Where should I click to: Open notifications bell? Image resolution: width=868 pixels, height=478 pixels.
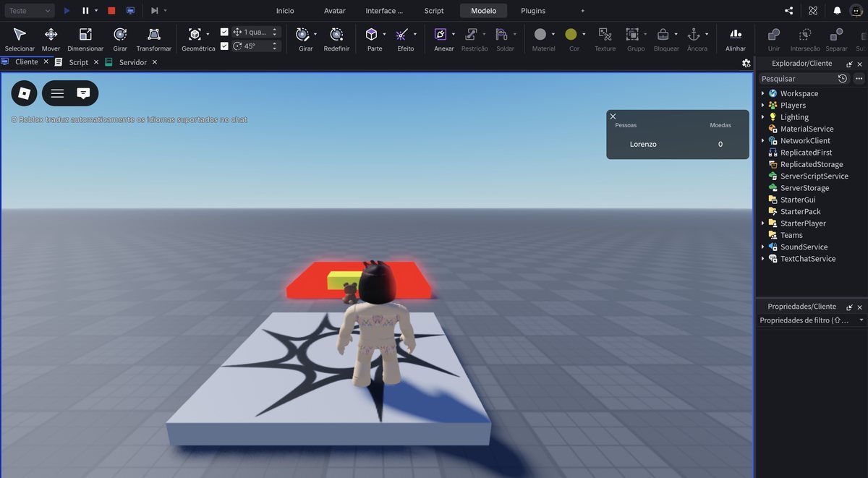837,11
